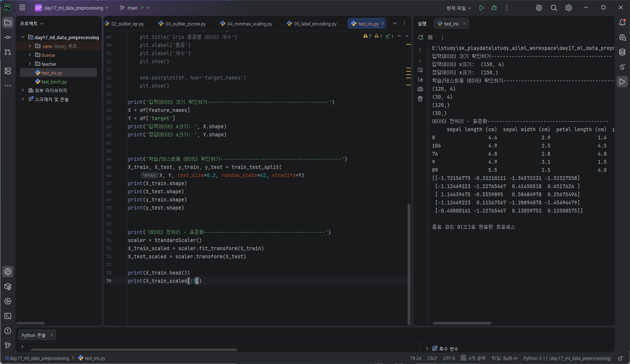Expand the license folder
This screenshot has width=630, height=364.
pos(30,55)
